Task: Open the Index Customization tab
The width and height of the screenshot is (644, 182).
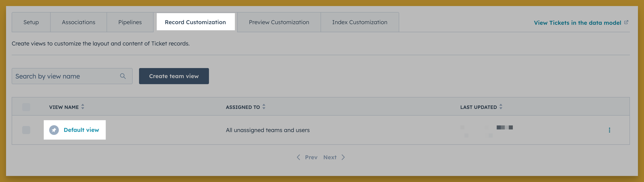Action: tap(359, 22)
